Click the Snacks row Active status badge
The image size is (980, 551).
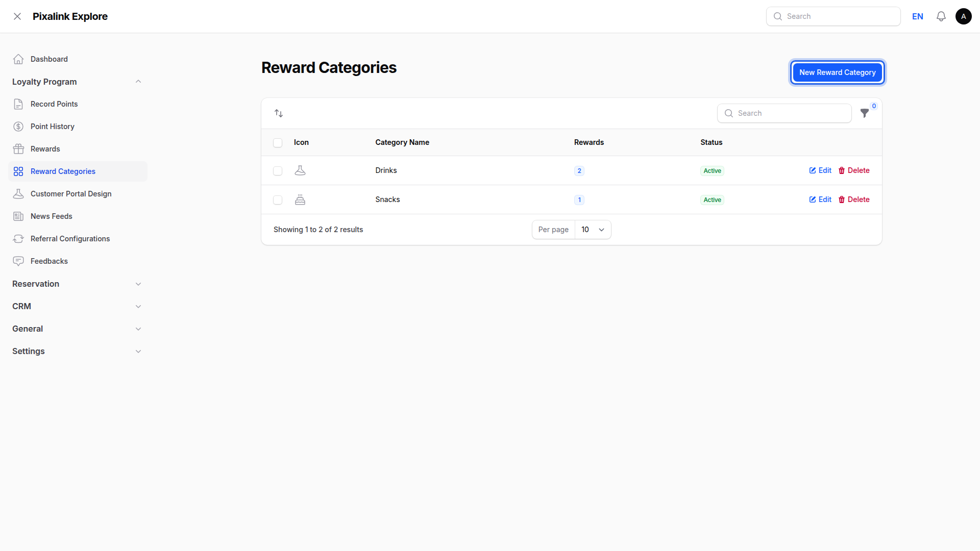coord(713,200)
